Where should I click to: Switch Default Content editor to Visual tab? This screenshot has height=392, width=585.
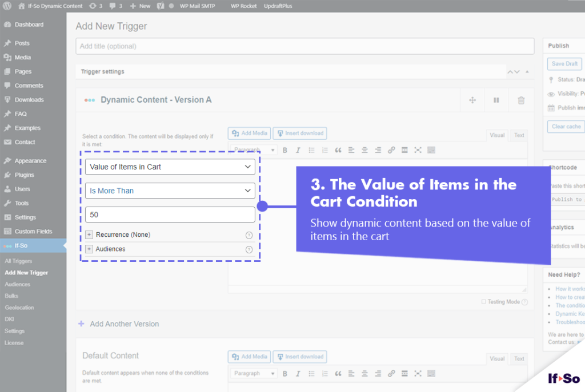497,359
